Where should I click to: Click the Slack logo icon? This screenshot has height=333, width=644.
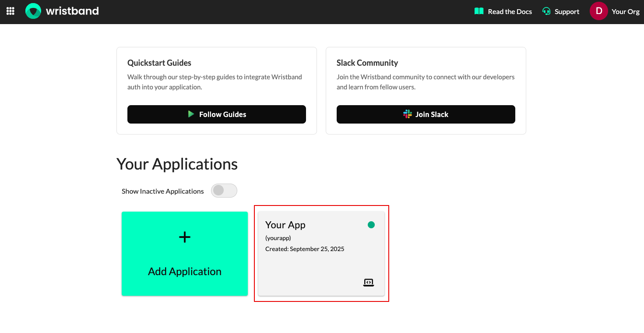coord(408,114)
